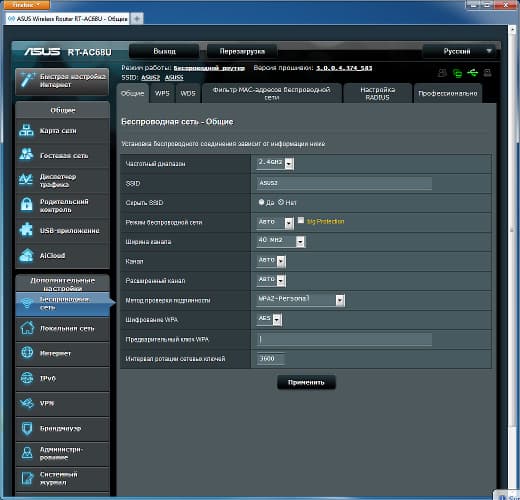Select 'Нет' for Hide SSID

[281, 202]
